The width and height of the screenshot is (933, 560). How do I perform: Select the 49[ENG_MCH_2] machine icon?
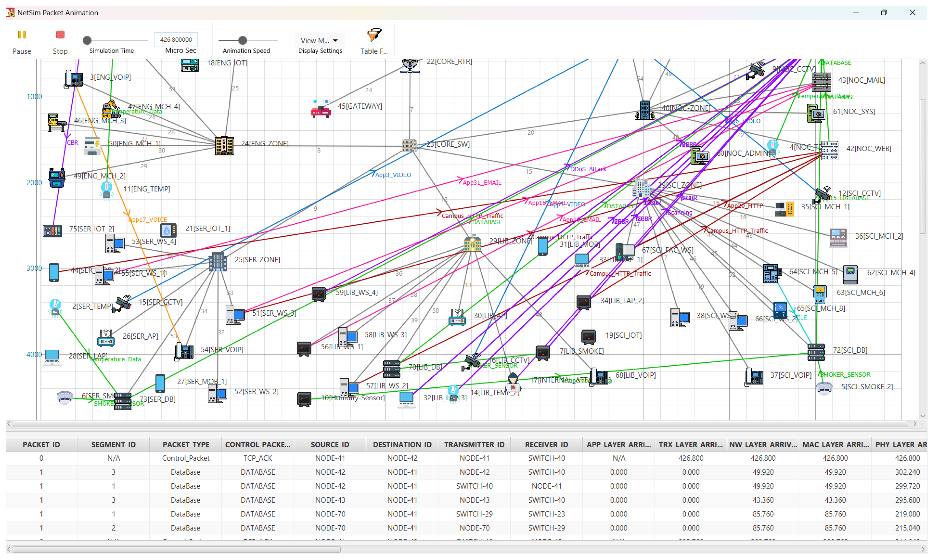click(57, 178)
